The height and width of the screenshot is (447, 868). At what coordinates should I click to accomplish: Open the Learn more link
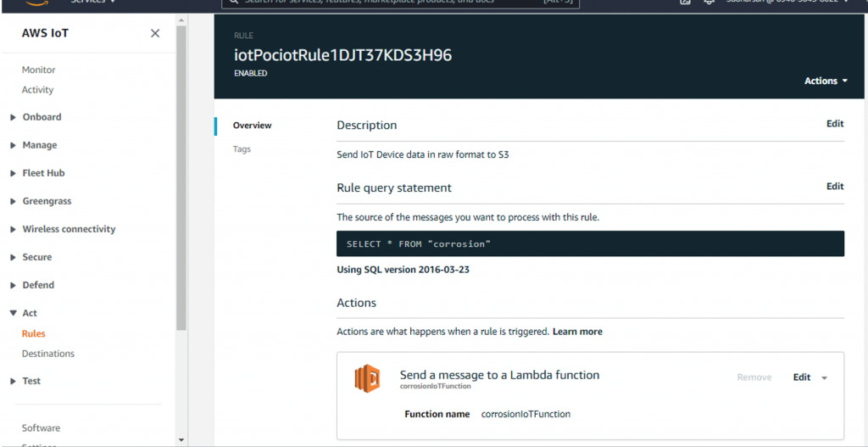pos(577,332)
